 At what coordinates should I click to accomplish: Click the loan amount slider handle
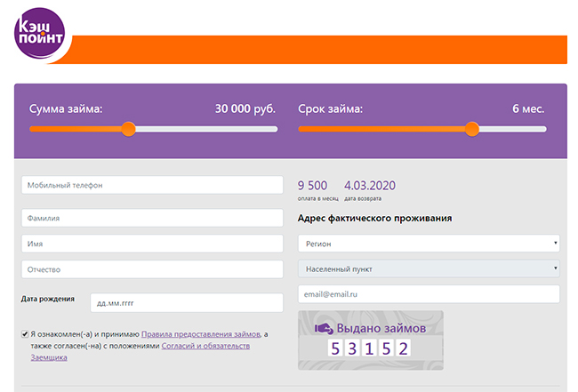click(128, 129)
